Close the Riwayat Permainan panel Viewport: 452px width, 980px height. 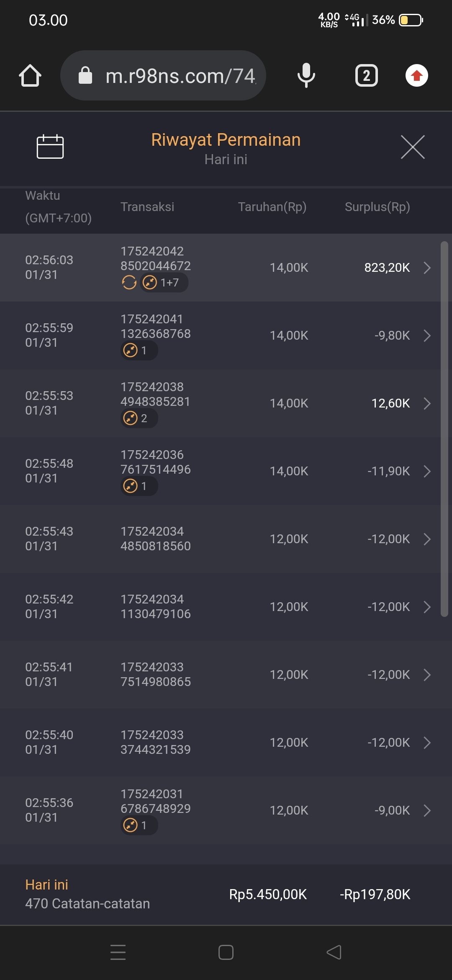tap(413, 147)
